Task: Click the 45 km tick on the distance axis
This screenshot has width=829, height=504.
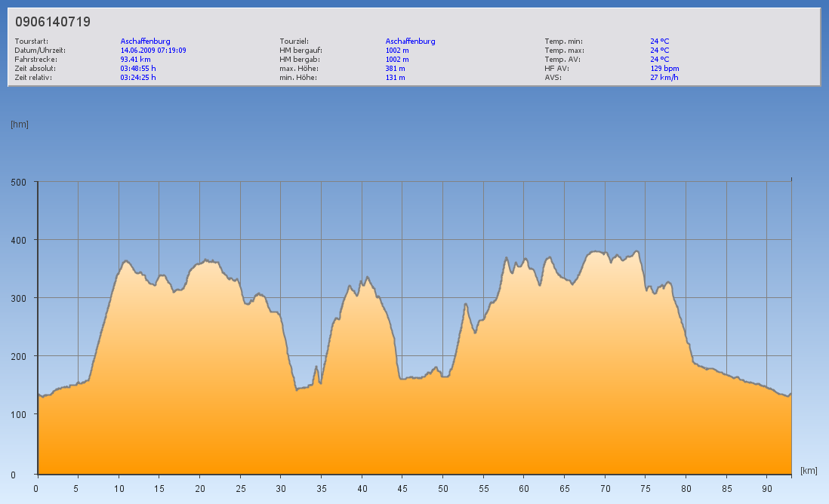Action: coord(402,488)
